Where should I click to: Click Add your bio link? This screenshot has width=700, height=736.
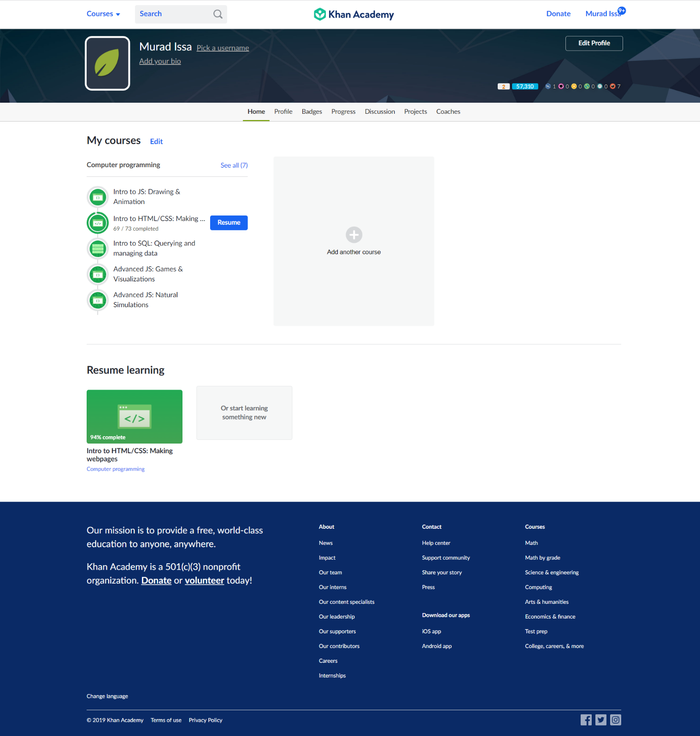(160, 61)
